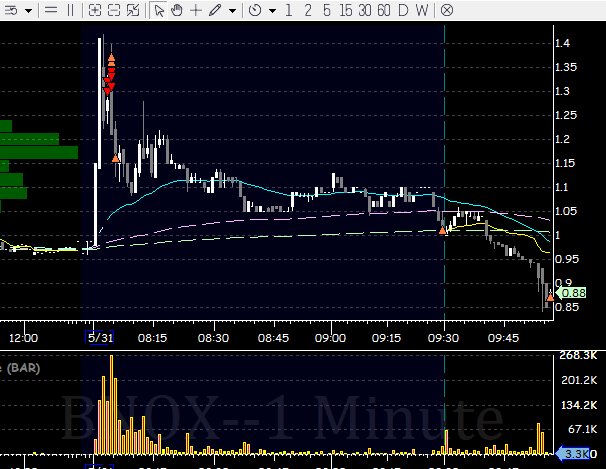Click the clock time interval icon
This screenshot has width=606, height=469.
tap(255, 10)
